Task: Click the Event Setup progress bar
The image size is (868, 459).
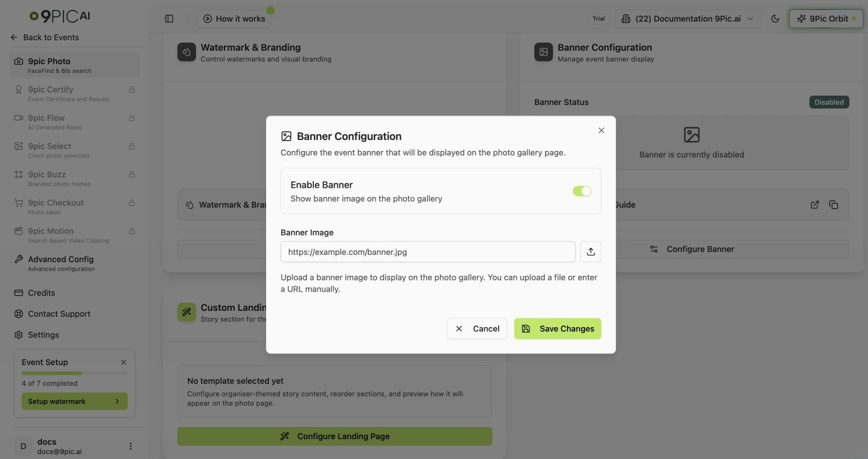Action: tap(75, 373)
